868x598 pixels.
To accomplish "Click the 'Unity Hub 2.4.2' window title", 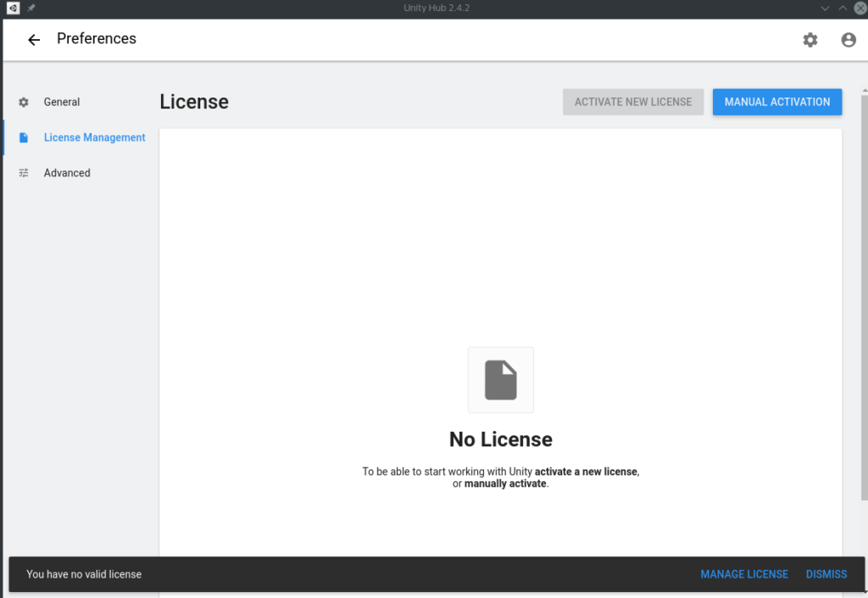I will point(437,8).
